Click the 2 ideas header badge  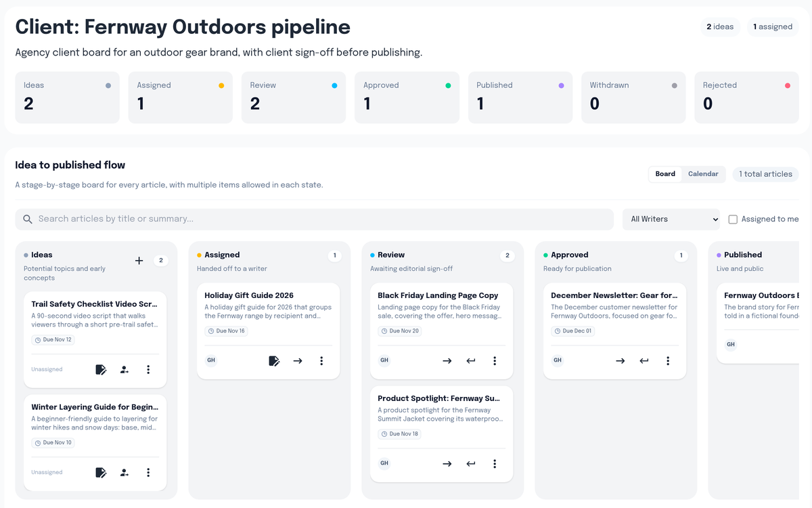pos(720,27)
